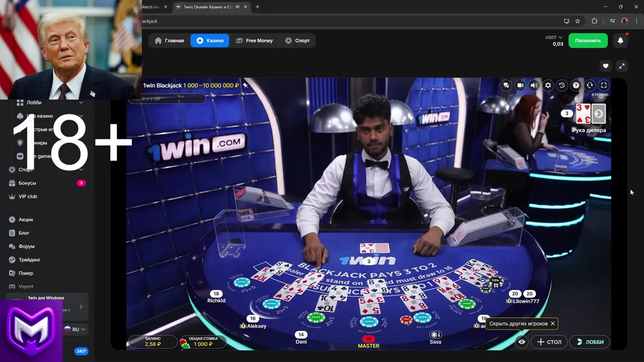This screenshot has width=644, height=362.
Task: Open the Chrome three-dot menu
Action: [637, 21]
